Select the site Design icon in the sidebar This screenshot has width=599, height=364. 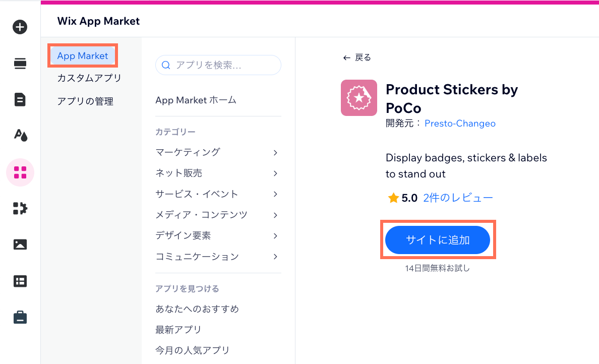(x=20, y=136)
